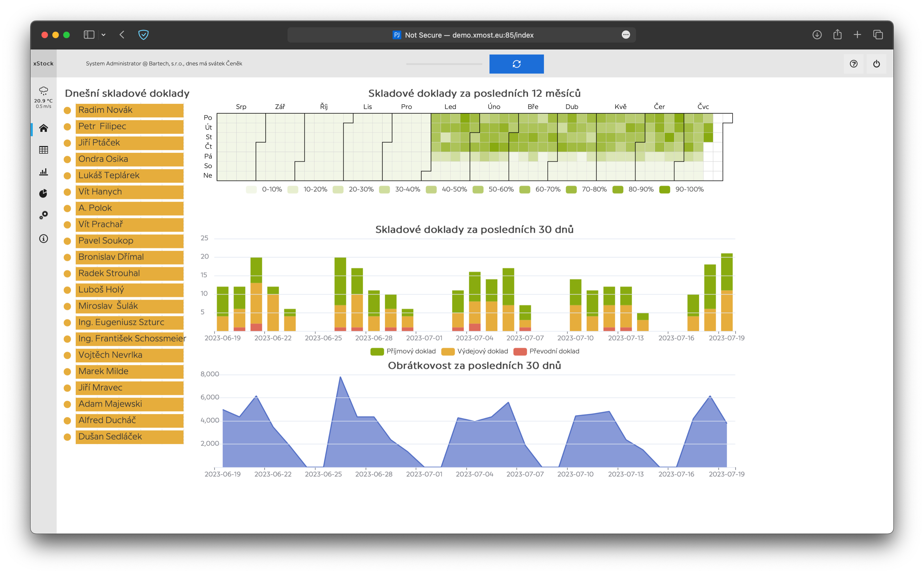
Task: Click the privacy shield icon
Action: point(143,35)
